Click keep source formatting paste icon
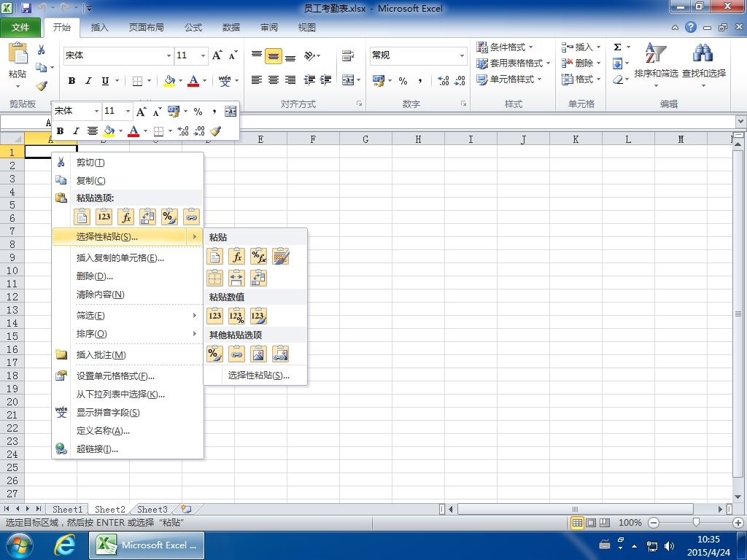 (x=281, y=257)
